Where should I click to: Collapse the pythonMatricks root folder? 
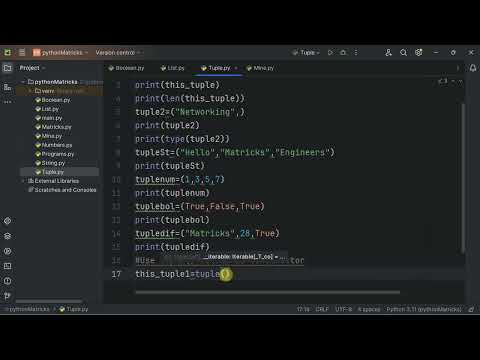(x=23, y=82)
